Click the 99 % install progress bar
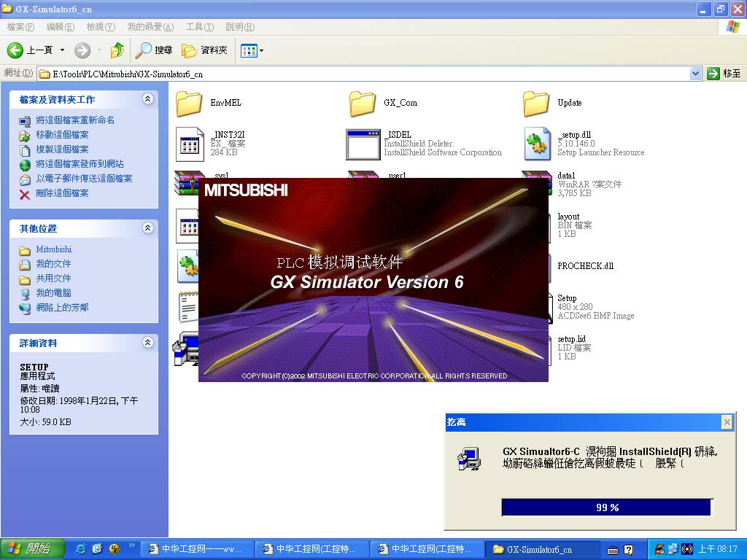The width and height of the screenshot is (747, 560). tap(607, 507)
